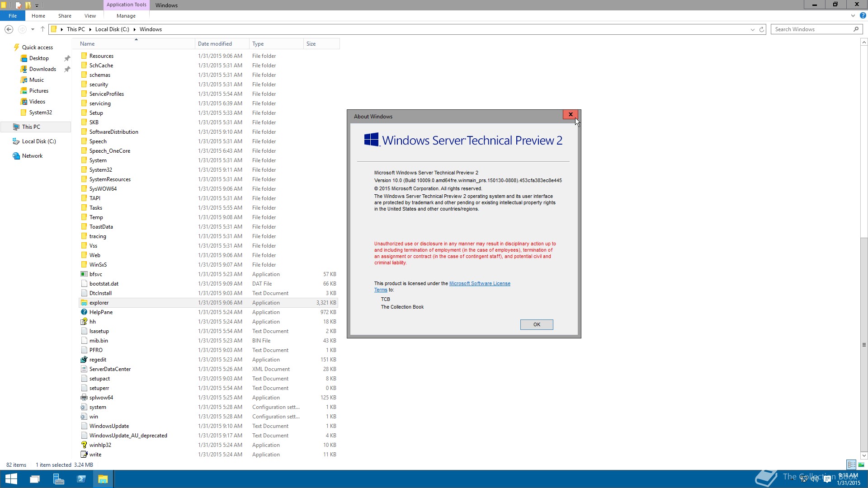The width and height of the screenshot is (868, 488).
Task: Open the Microsoft Software License link
Action: (x=480, y=284)
